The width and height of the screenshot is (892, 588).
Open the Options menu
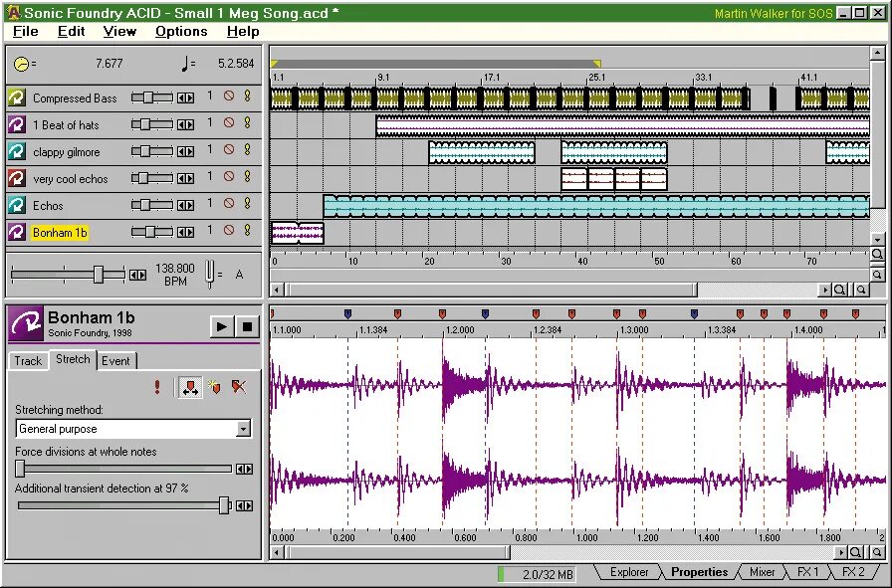[x=181, y=31]
